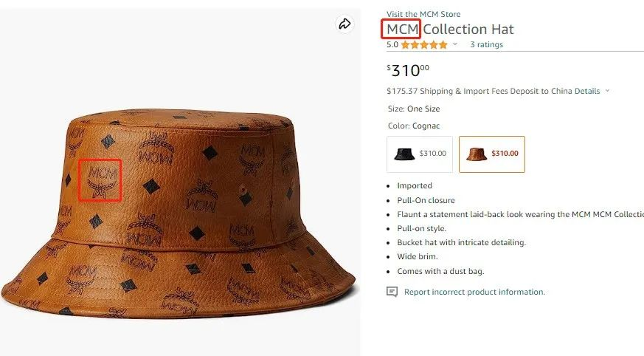The width and height of the screenshot is (644, 356).
Task: Click Report incorrect product information link
Action: click(x=474, y=292)
